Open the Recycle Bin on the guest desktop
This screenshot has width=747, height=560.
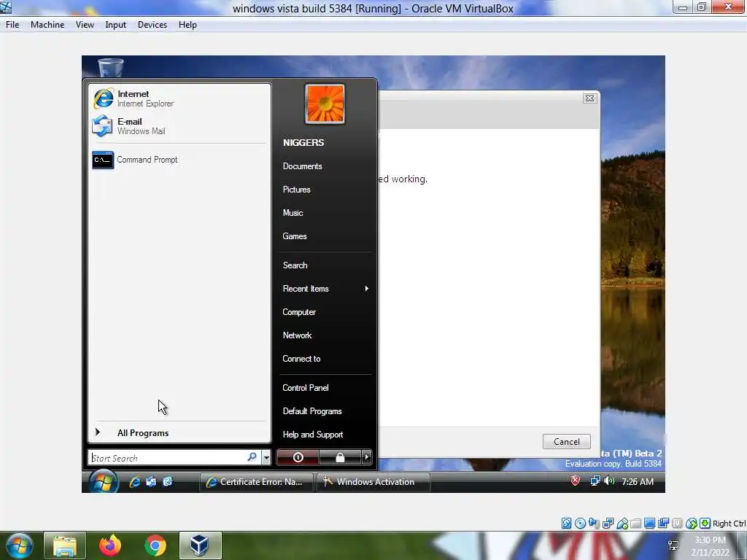pos(111,66)
